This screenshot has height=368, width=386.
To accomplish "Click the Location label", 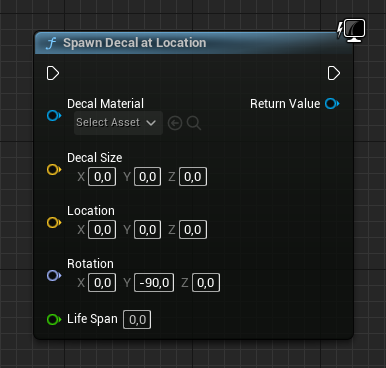I will 91,211.
